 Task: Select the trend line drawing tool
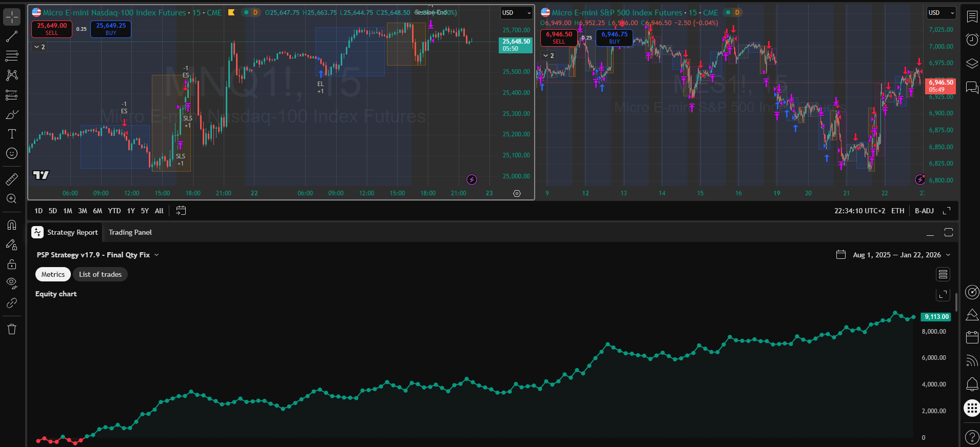point(12,36)
